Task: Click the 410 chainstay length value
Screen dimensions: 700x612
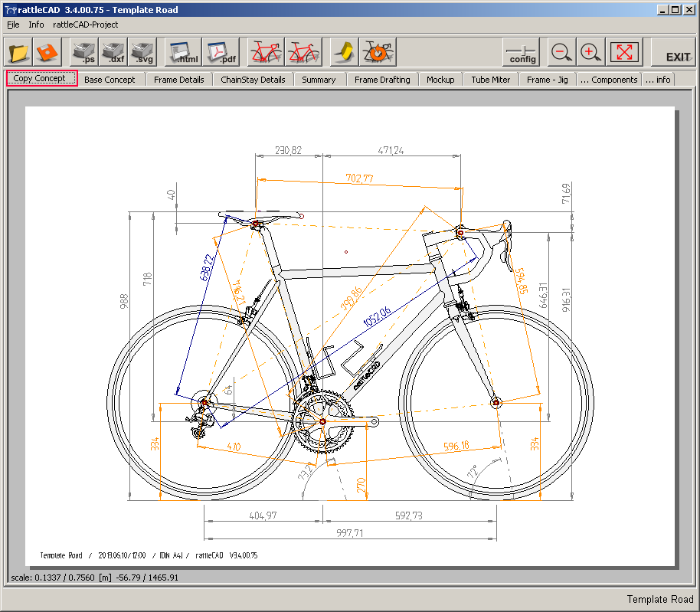Action: tap(234, 447)
